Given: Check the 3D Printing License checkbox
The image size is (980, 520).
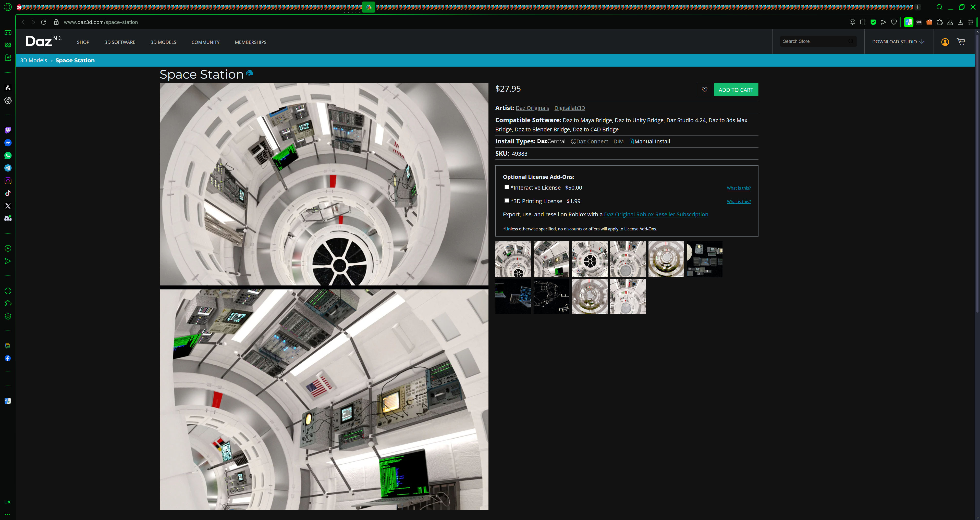Looking at the screenshot, I should point(507,201).
